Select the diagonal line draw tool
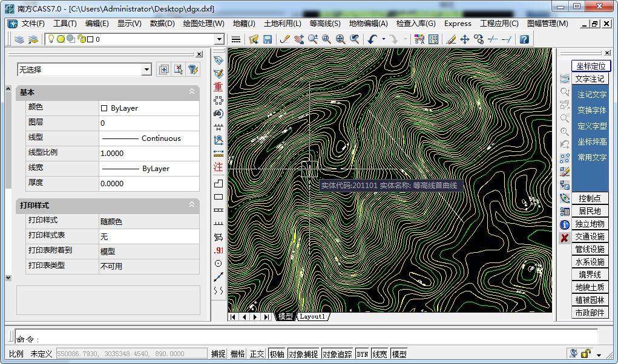 point(219,277)
